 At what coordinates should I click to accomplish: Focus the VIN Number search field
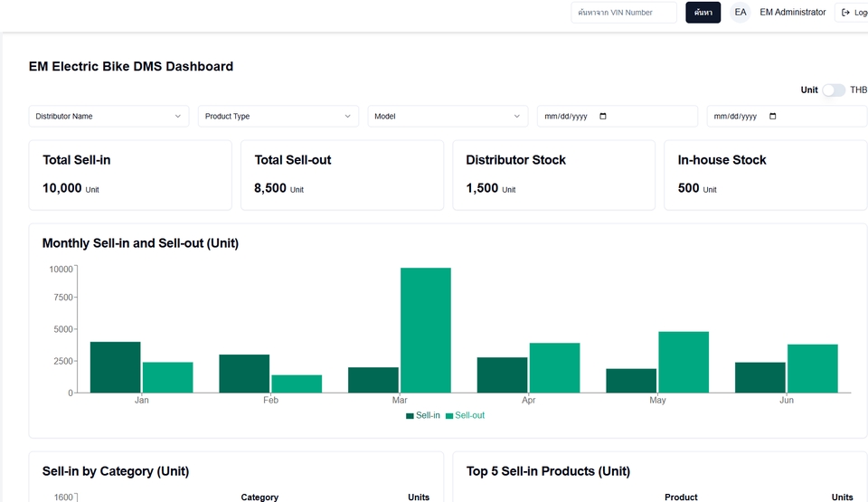click(x=623, y=13)
